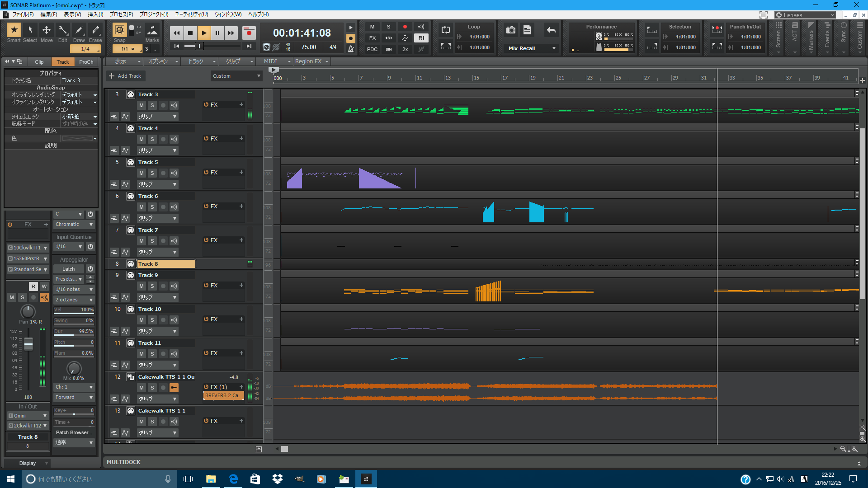Click measure 19 on the time ruler
This screenshot has height=488, width=868.
(x=533, y=78)
